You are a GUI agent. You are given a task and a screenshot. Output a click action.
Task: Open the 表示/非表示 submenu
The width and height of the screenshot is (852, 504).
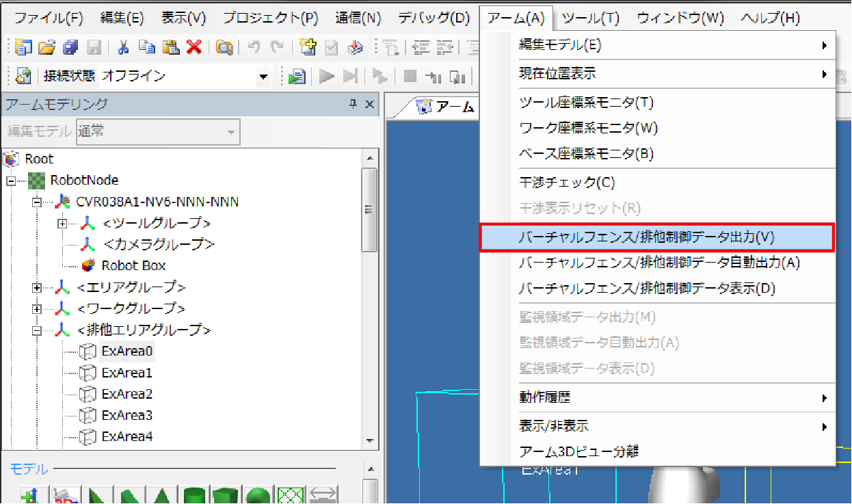click(554, 426)
